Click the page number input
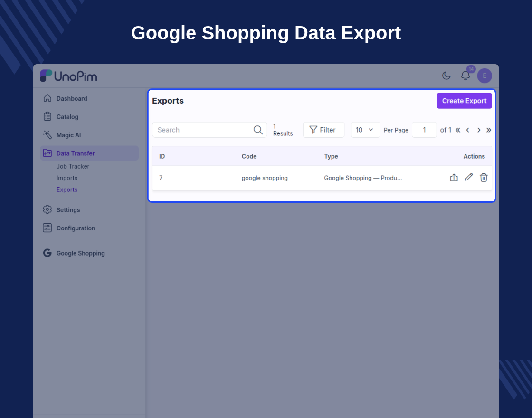532x418 pixels. coord(424,130)
